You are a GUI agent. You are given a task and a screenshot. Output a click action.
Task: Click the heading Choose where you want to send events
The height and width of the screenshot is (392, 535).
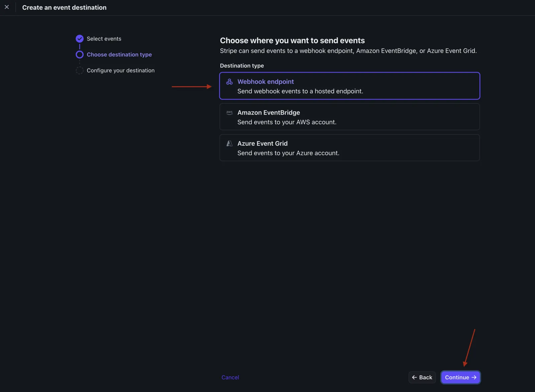(x=292, y=40)
